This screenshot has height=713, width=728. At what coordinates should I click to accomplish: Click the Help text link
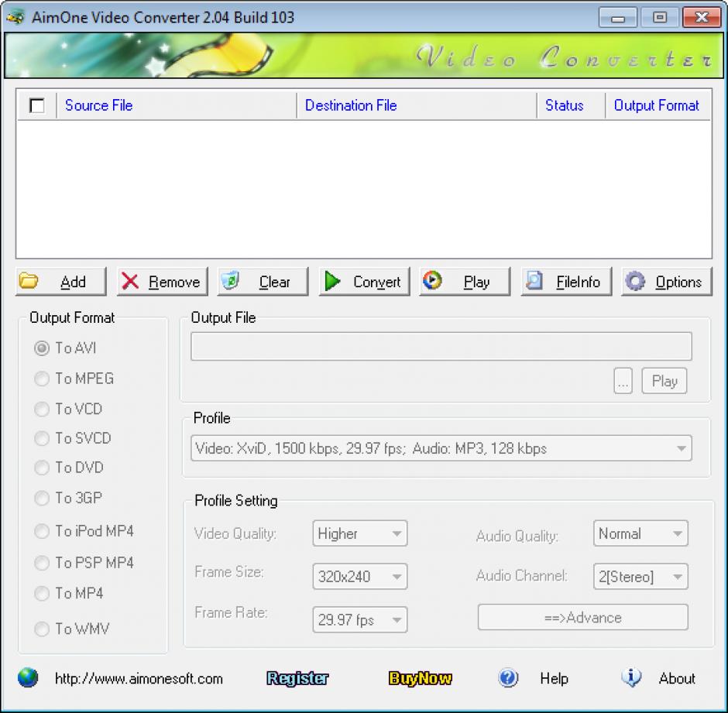pos(554,679)
